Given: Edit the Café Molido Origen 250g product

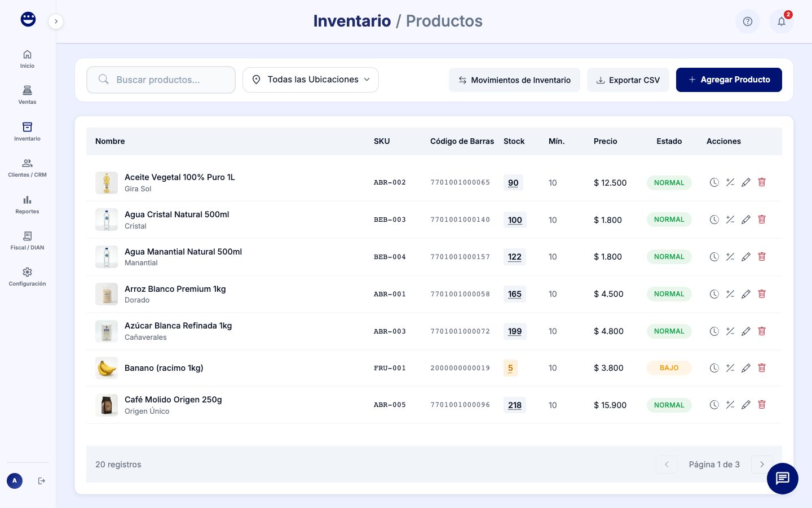Looking at the screenshot, I should click(746, 405).
